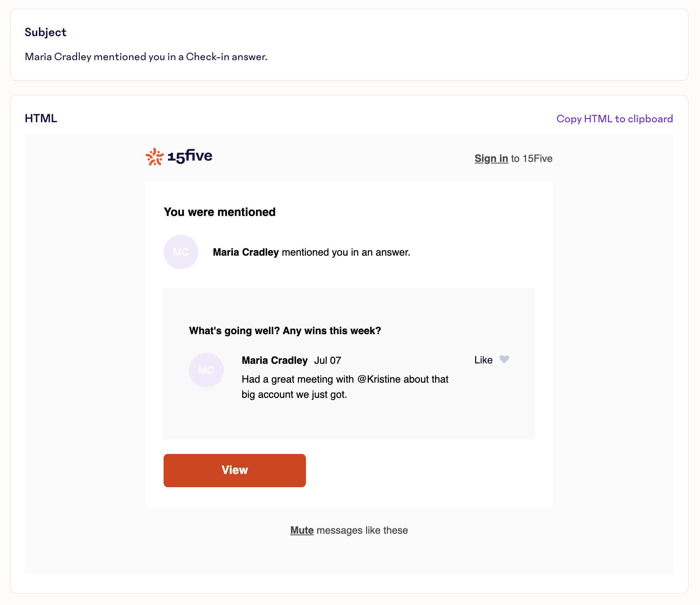The width and height of the screenshot is (700, 605).
Task: Copy HTML to clipboard
Action: (615, 119)
